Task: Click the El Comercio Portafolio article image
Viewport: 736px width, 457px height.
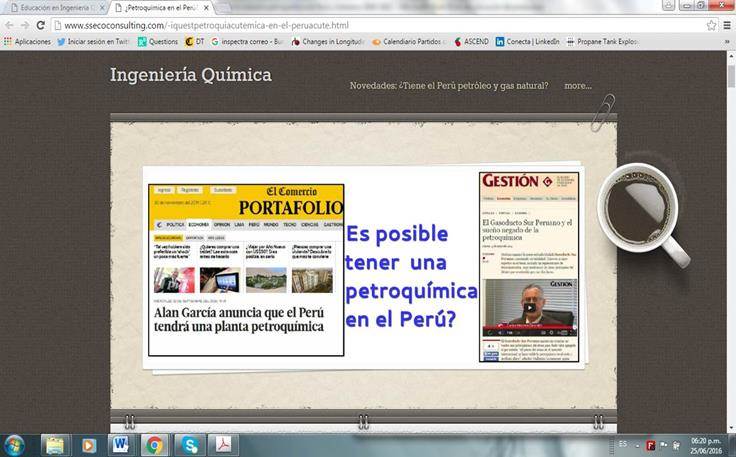Action: click(246, 270)
